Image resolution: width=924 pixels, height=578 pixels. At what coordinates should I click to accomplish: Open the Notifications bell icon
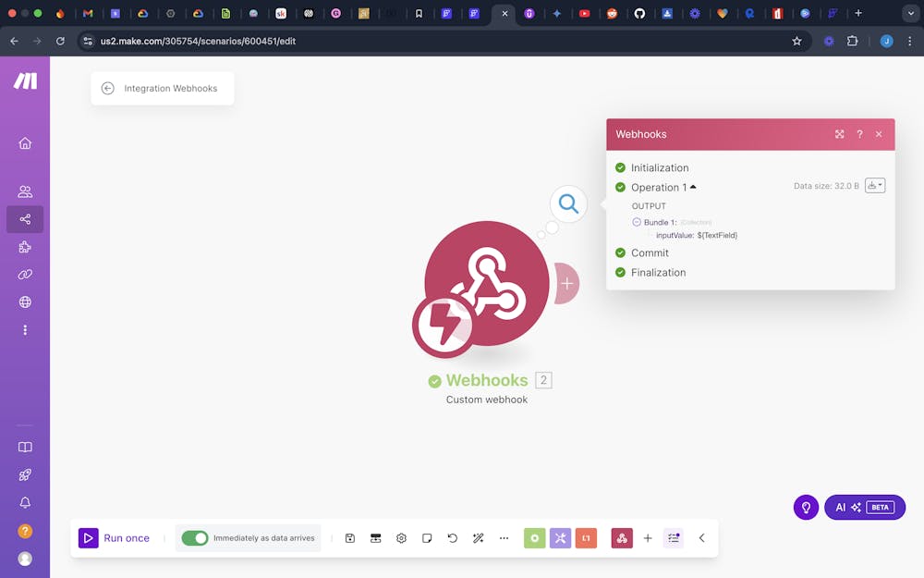[25, 502]
